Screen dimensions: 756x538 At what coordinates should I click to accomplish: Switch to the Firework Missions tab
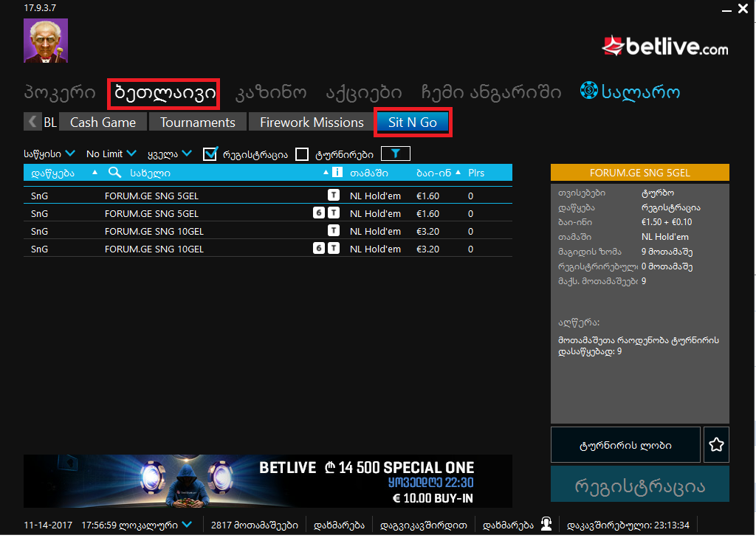312,122
